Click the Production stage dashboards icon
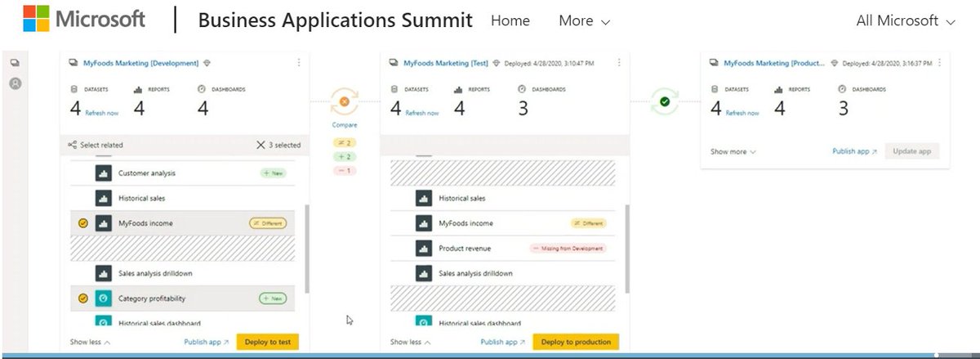The width and height of the screenshot is (980, 359). tap(842, 89)
